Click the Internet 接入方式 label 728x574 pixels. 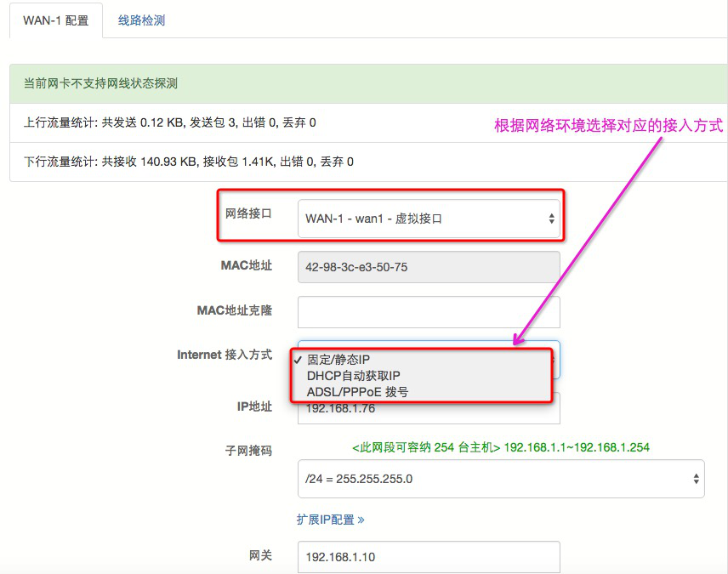(x=225, y=355)
